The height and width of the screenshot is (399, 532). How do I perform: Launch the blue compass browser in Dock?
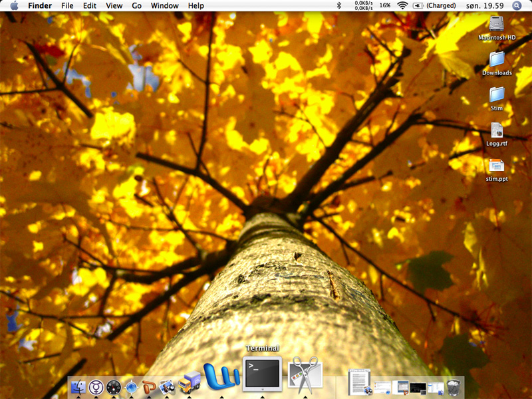131,387
